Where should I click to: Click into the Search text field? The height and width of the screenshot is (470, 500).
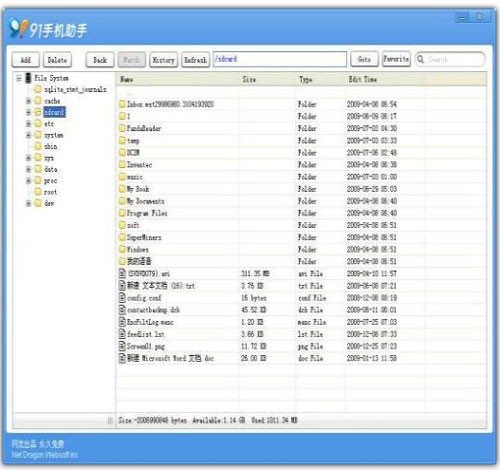pyautogui.click(x=454, y=59)
